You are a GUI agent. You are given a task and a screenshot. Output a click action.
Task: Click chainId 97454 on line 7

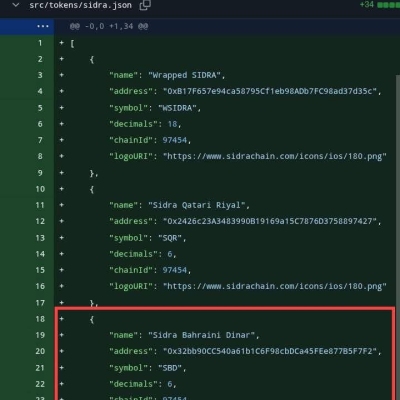(x=175, y=140)
